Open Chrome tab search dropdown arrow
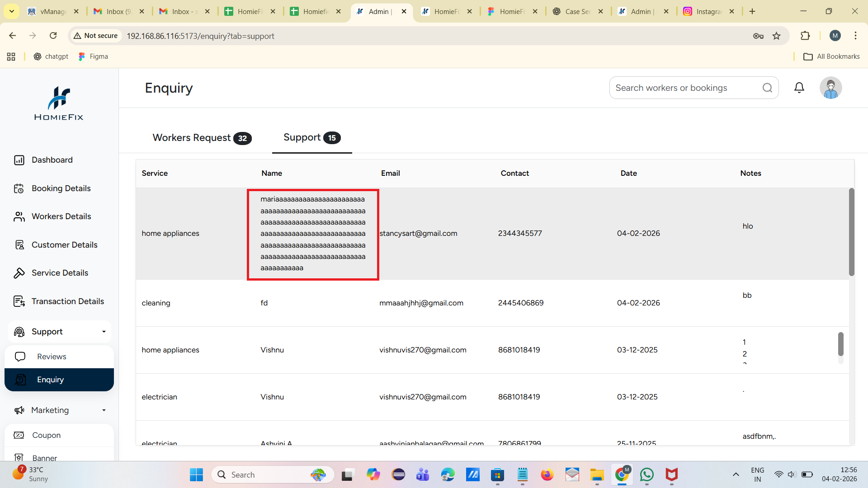Viewport: 868px width, 488px height. [x=12, y=11]
